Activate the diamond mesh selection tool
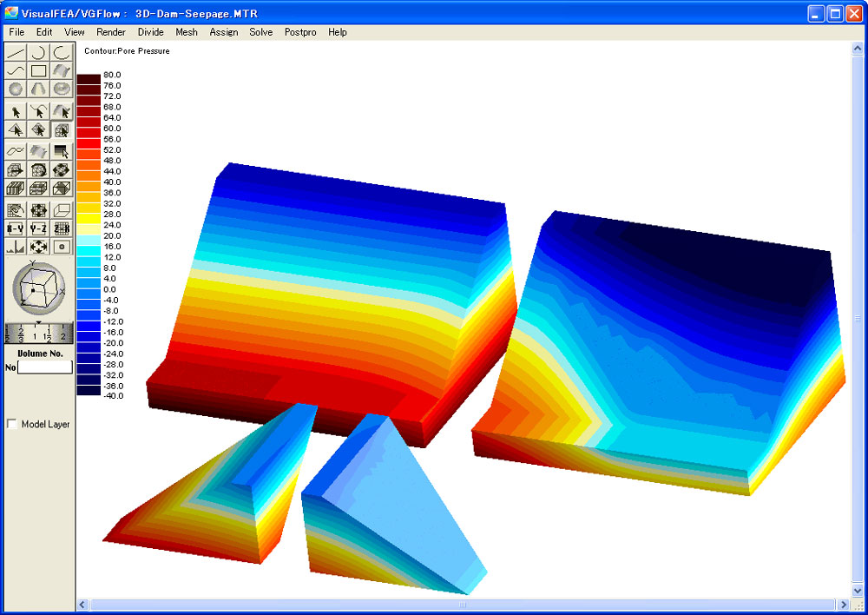The width and height of the screenshot is (868, 615). pyautogui.click(x=38, y=130)
